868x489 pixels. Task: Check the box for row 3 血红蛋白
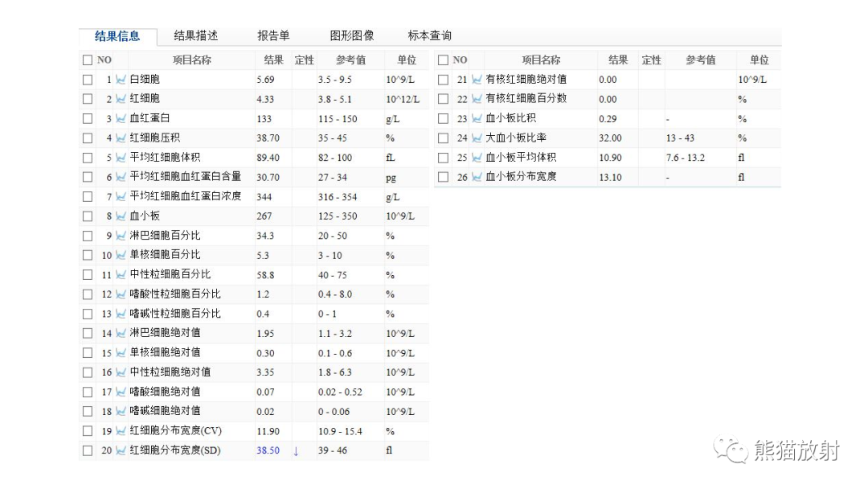(x=88, y=118)
